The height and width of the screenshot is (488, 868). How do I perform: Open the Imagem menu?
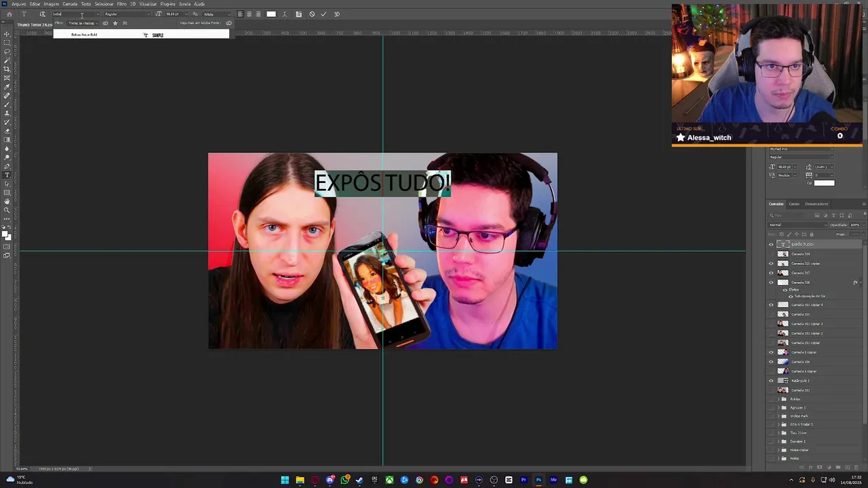(x=52, y=4)
